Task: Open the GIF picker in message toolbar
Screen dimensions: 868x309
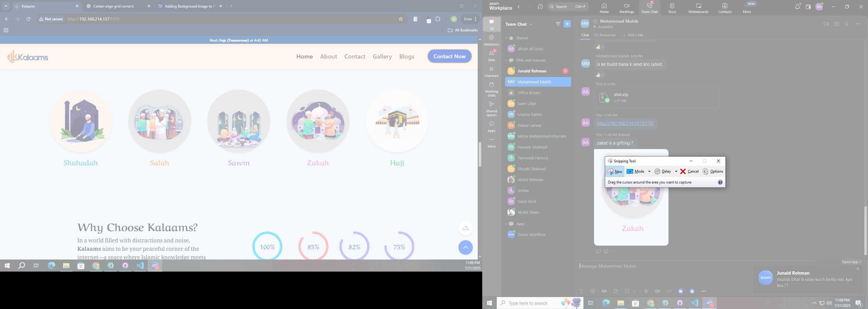Action: pyautogui.click(x=604, y=291)
